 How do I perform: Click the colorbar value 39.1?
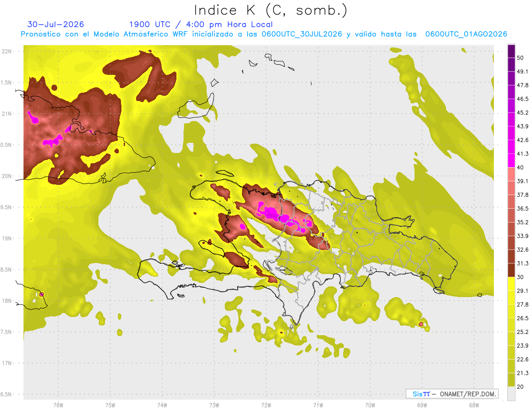tap(522, 181)
